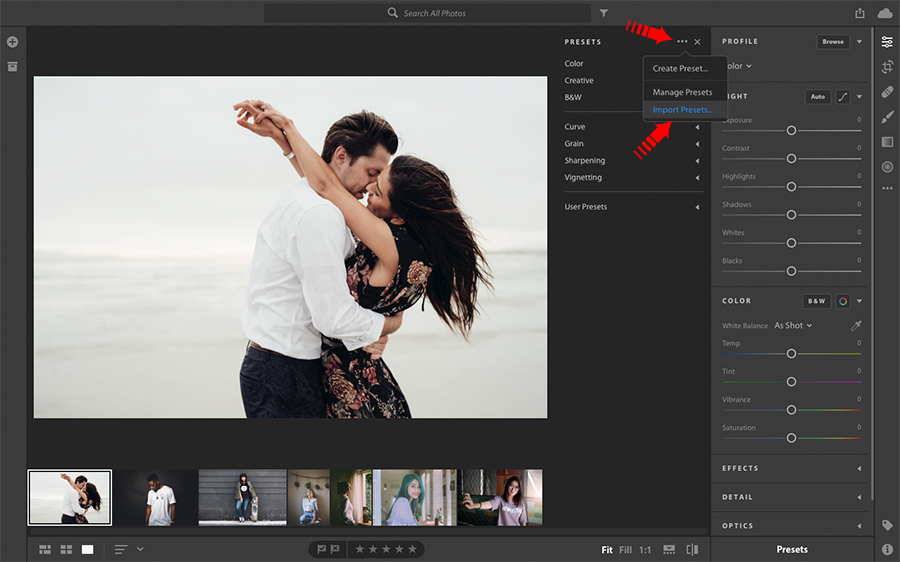Open the White Balance As Shot dropdown
Viewport: 900px width, 562px height.
(x=793, y=326)
